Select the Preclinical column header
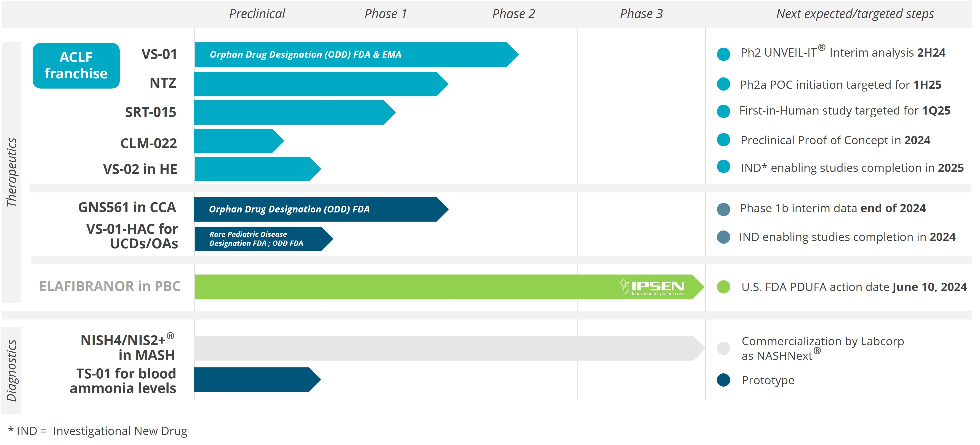This screenshot has height=445, width=980. point(257,14)
